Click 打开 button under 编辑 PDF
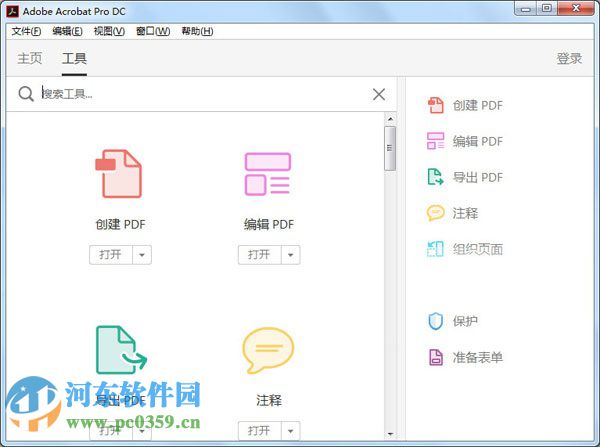Viewport: 600px width, 447px height. click(259, 255)
